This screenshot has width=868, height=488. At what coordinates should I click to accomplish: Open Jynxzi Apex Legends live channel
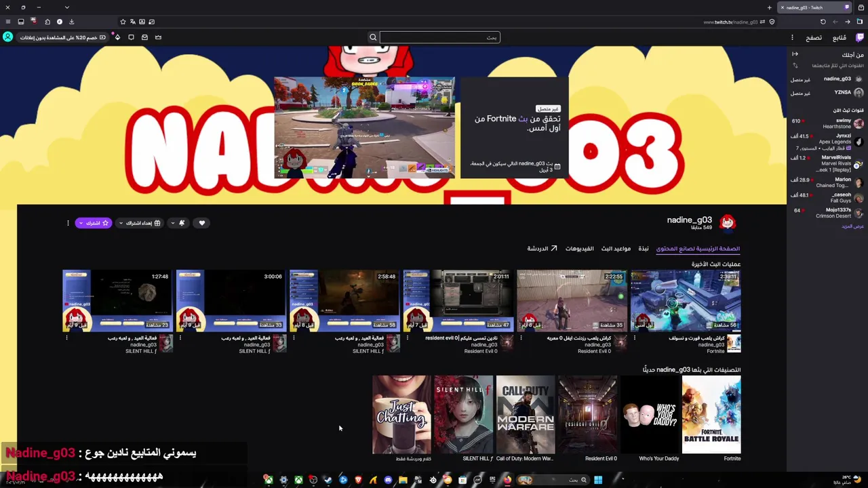(x=827, y=142)
